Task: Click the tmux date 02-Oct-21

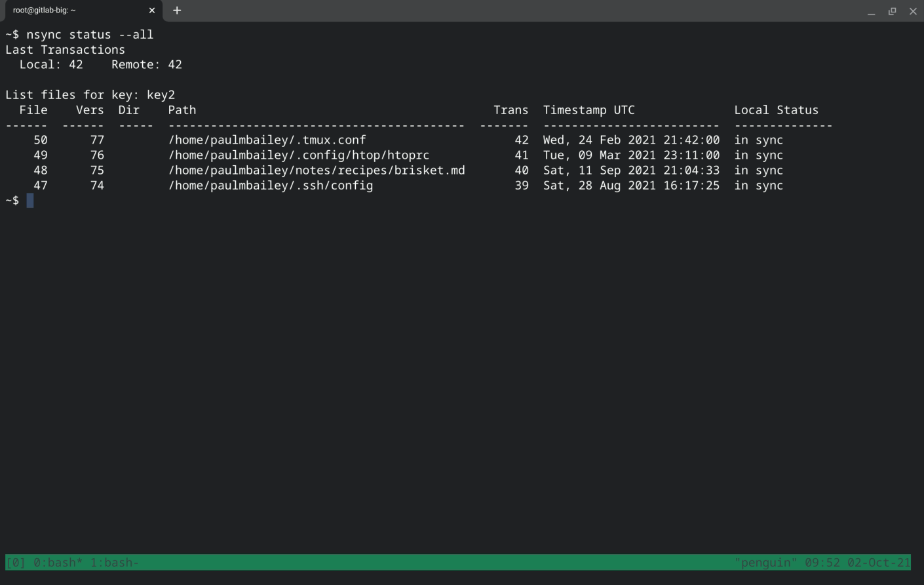Action: [x=879, y=563]
